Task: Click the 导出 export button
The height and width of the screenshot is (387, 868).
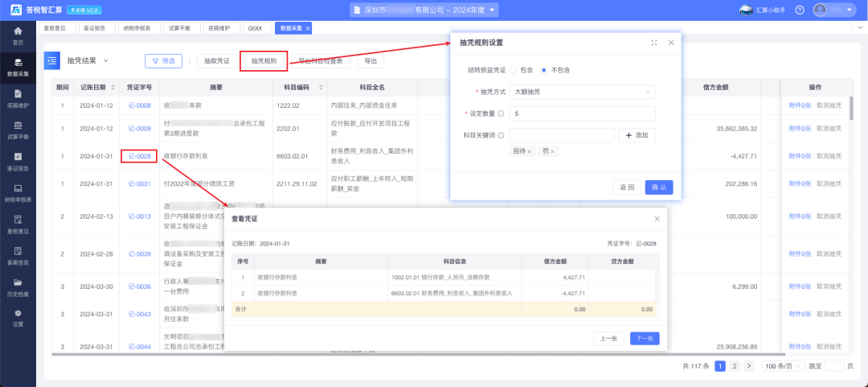Action: 371,61
